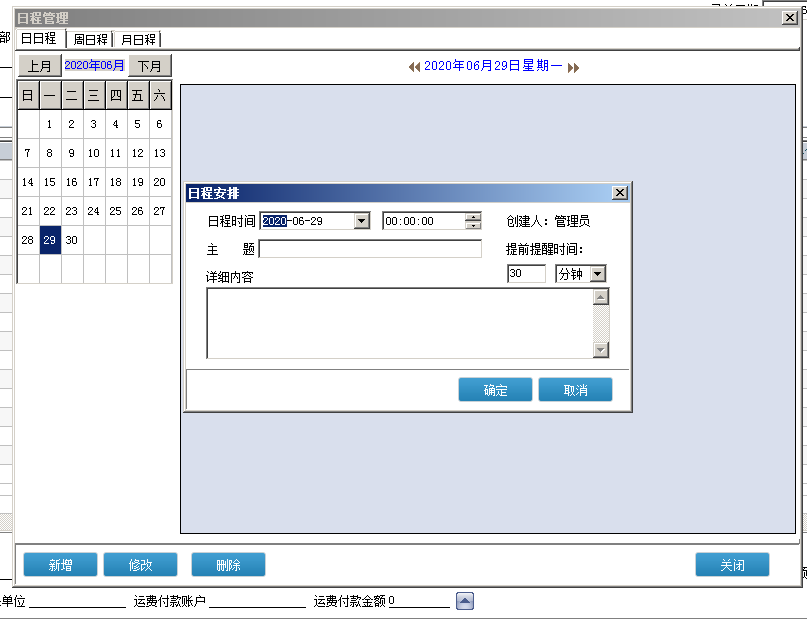Confirm with the 确定 button
This screenshot has width=807, height=621.
(x=495, y=389)
